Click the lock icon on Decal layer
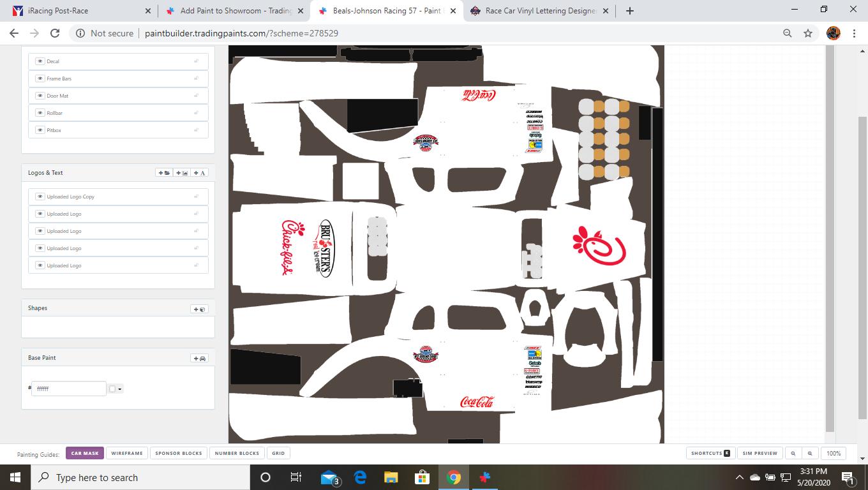Image resolution: width=868 pixels, height=490 pixels. tap(197, 61)
